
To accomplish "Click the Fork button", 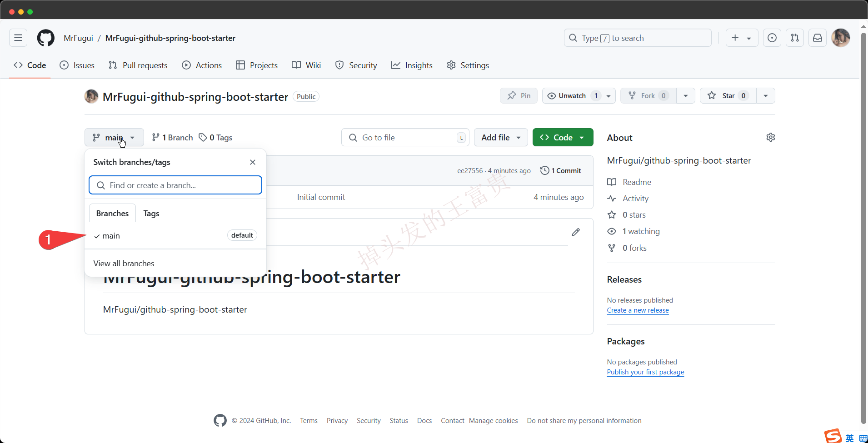I will tap(649, 96).
